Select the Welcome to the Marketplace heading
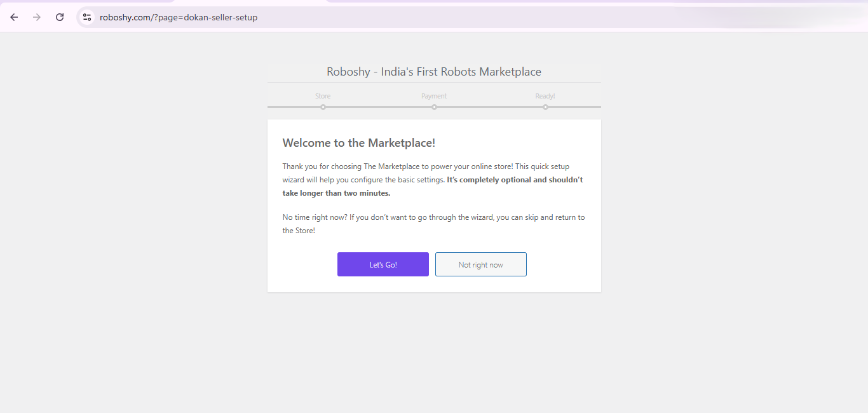868x413 pixels. 358,142
